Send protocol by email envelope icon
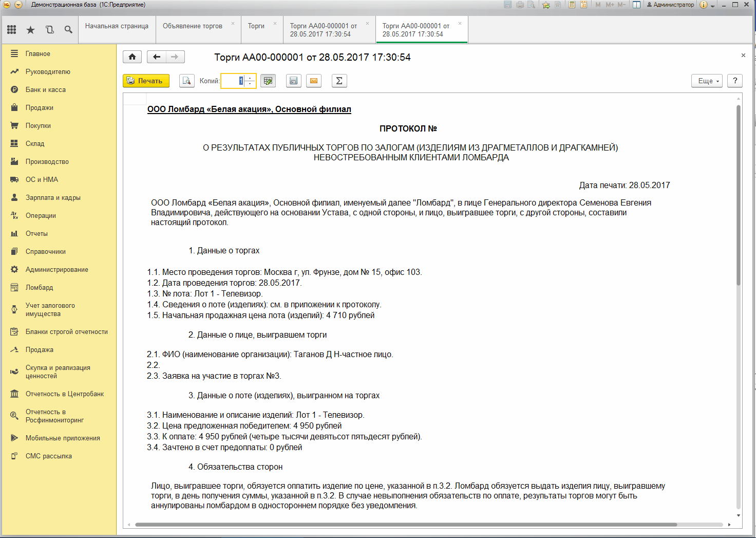The width and height of the screenshot is (756, 538). coord(314,81)
